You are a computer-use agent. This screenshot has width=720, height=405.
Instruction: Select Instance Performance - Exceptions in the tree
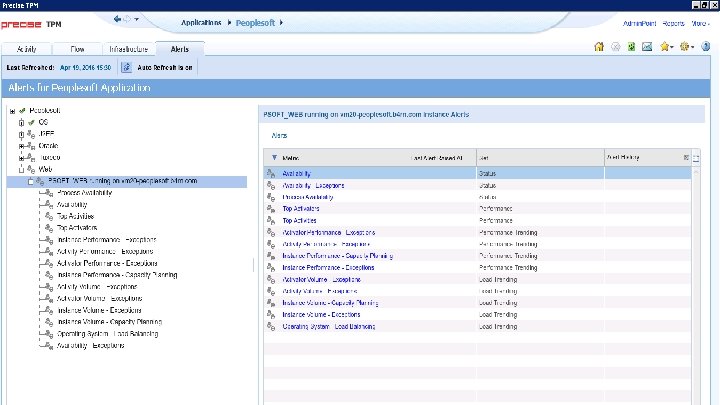tap(107, 240)
